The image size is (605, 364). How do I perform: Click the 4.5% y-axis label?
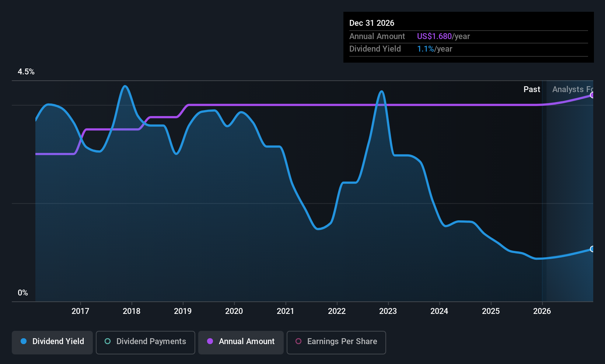click(26, 72)
